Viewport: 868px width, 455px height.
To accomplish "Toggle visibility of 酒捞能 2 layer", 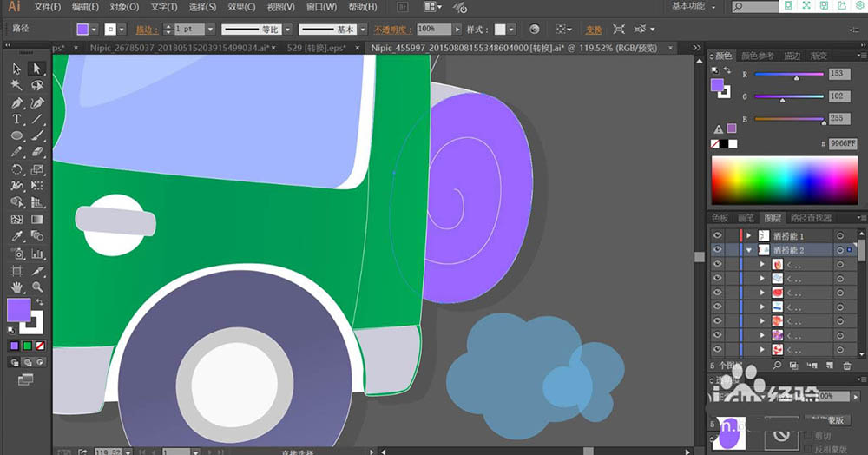I will point(717,250).
